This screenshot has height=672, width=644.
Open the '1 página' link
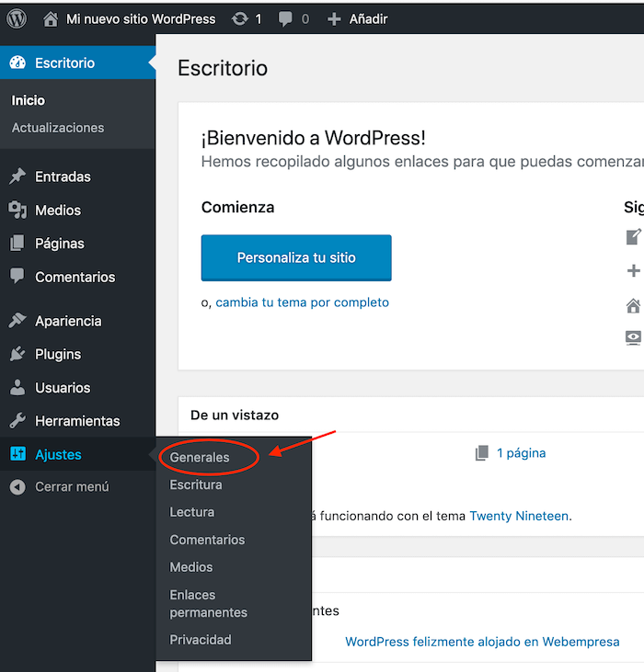(521, 453)
